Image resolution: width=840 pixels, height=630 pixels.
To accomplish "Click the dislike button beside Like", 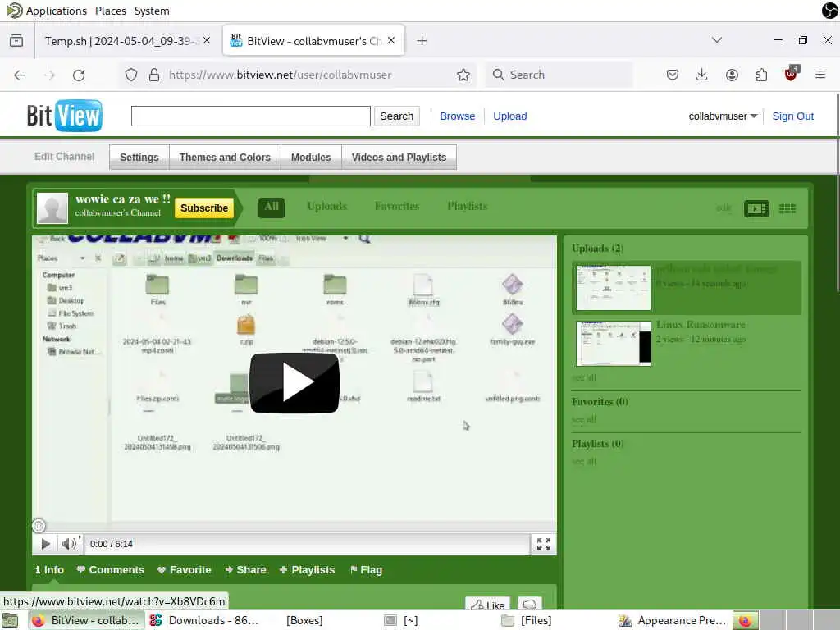I will pos(529,604).
